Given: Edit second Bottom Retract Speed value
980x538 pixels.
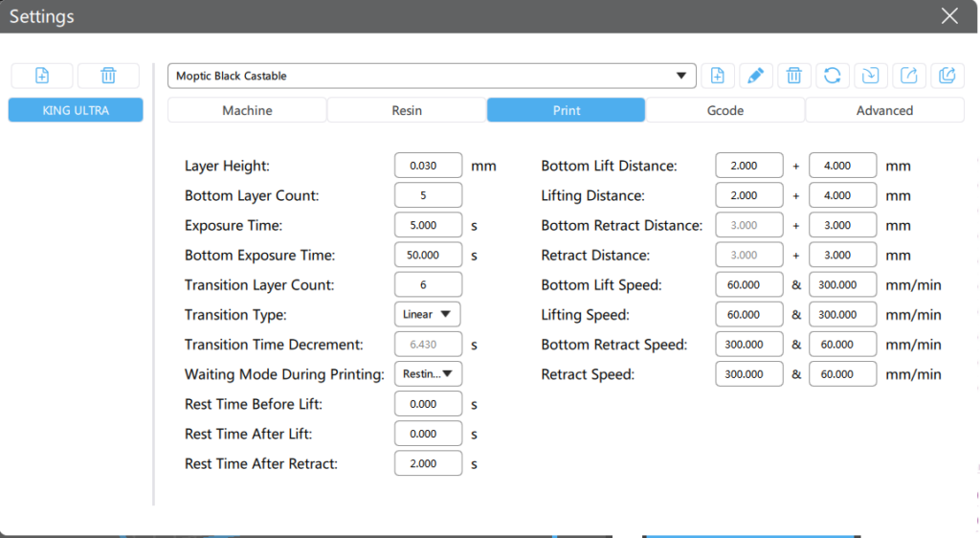Looking at the screenshot, I should tap(842, 345).
